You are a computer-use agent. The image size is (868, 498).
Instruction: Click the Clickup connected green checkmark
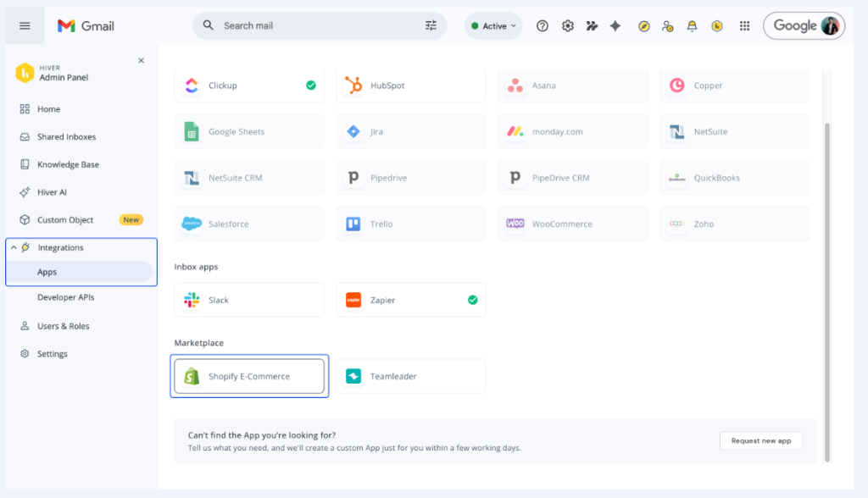coord(311,86)
